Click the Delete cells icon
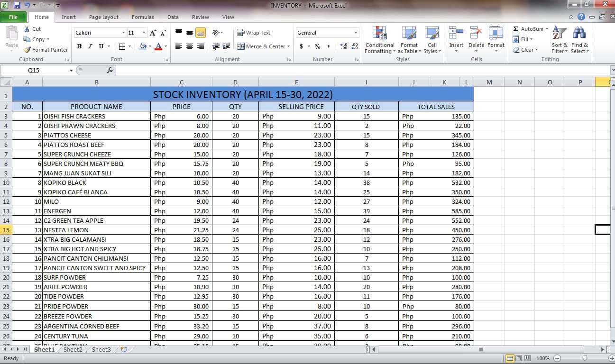615x364 pixels. 476,33
